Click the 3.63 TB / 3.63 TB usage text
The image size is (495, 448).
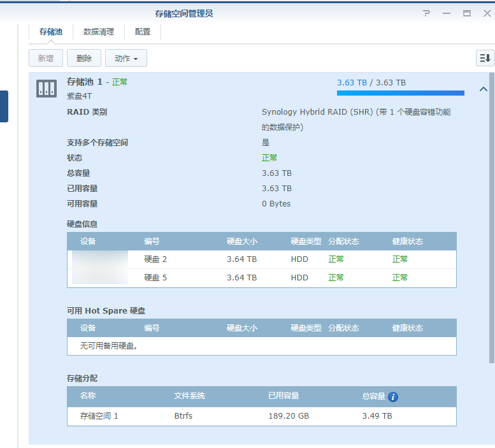(x=371, y=83)
